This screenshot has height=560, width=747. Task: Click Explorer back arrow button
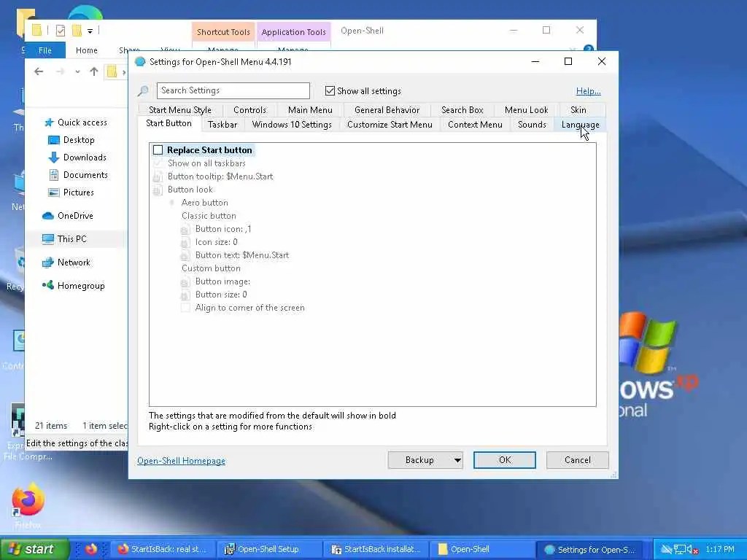click(x=39, y=71)
